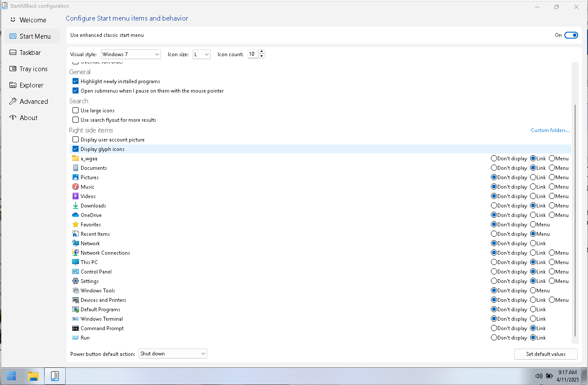588x385 pixels.
Task: Open the Custom folders link
Action: (x=550, y=130)
